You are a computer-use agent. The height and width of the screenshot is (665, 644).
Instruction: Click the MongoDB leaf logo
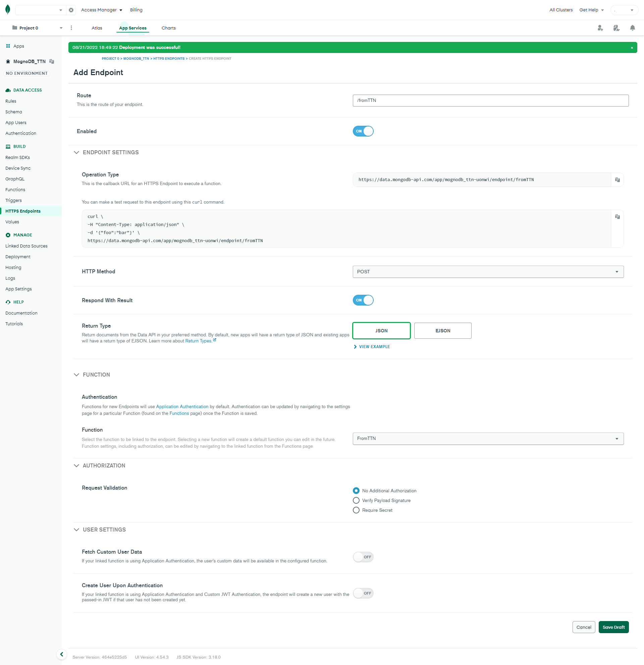pos(8,10)
